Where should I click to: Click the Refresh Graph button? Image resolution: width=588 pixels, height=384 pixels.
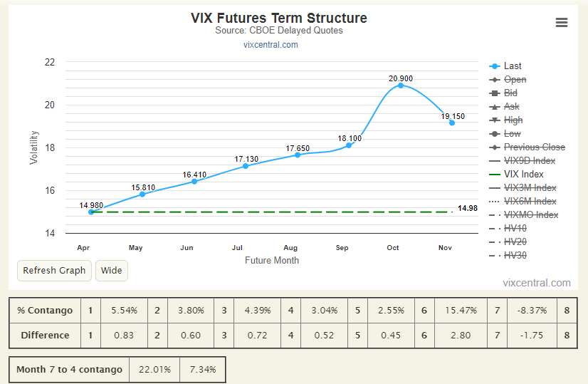54,271
